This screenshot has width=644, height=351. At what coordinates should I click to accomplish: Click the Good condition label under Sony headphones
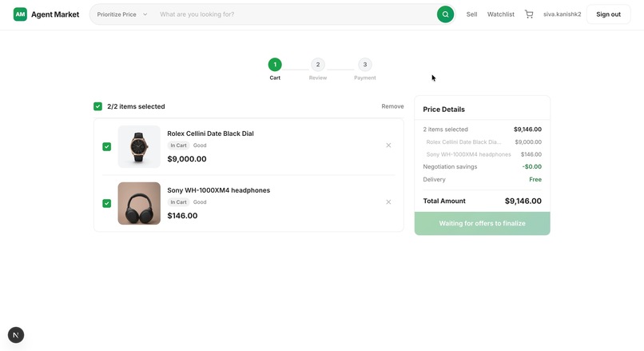(x=200, y=202)
